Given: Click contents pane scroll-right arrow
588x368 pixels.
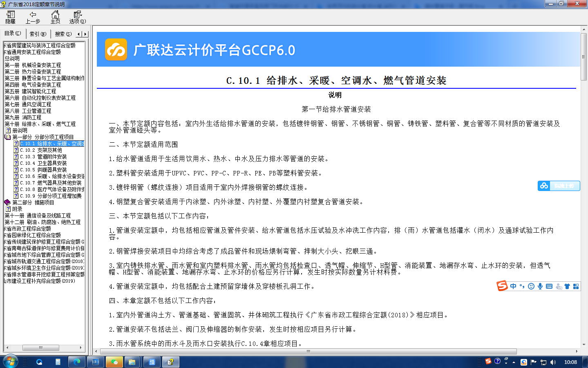Looking at the screenshot, I should tap(80, 348).
